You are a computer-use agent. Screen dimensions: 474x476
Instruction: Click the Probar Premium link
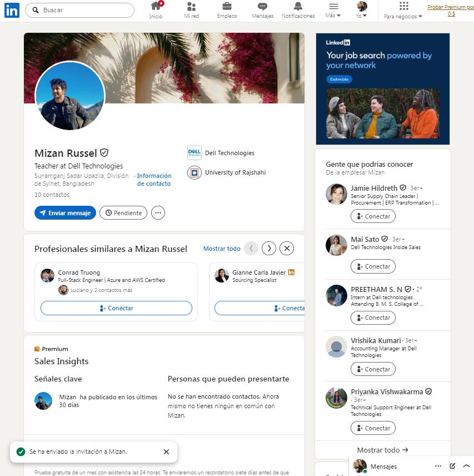[x=451, y=10]
